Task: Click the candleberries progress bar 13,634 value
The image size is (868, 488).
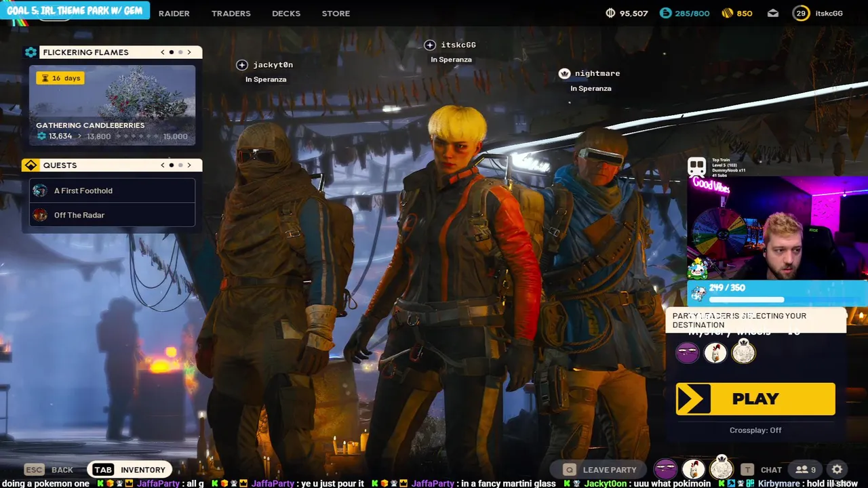Action: pyautogui.click(x=60, y=136)
